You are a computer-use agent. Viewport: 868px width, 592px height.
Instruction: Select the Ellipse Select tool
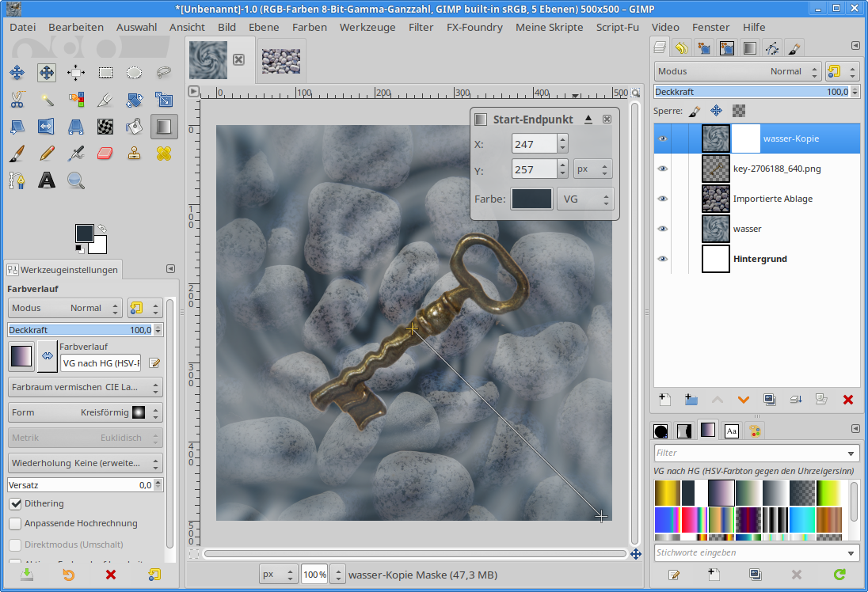pyautogui.click(x=135, y=73)
